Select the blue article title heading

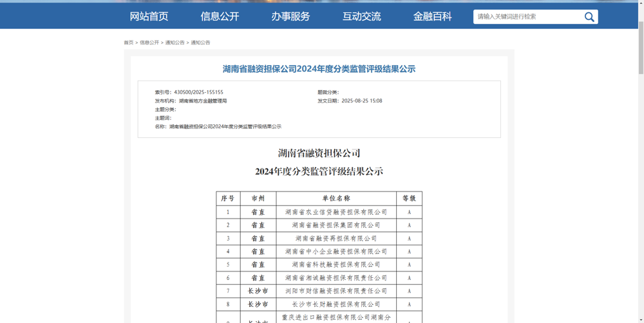(x=319, y=69)
